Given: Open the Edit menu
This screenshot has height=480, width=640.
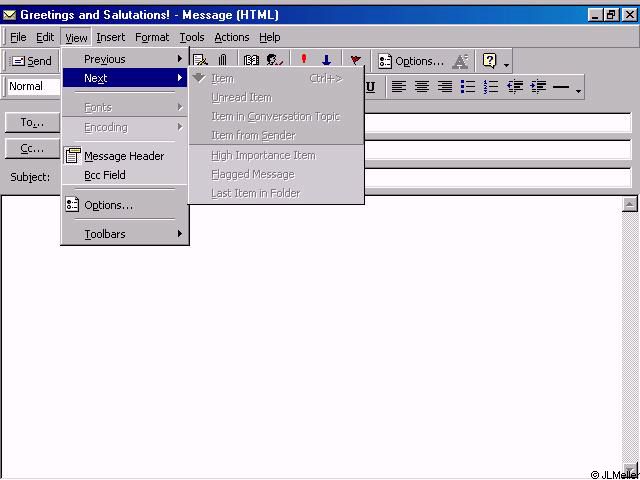Looking at the screenshot, I should click(45, 37).
